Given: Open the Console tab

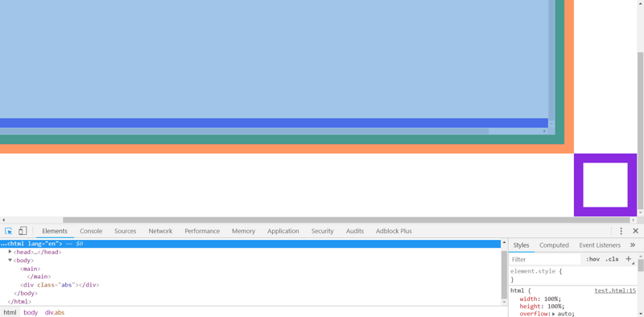Looking at the screenshot, I should (x=91, y=231).
